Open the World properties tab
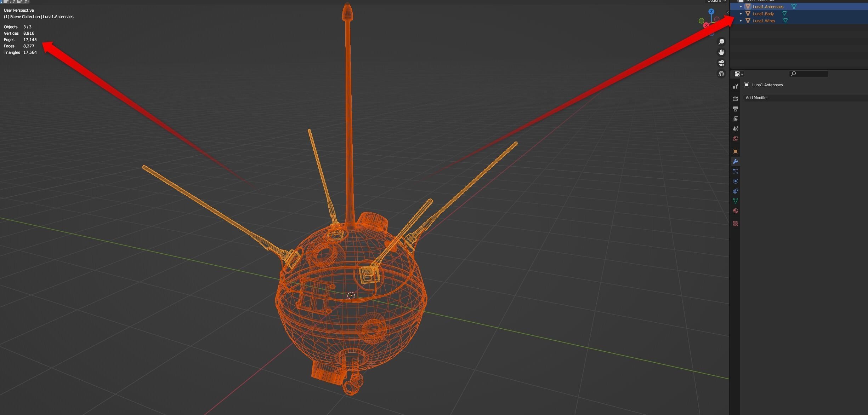This screenshot has height=415, width=868. [736, 139]
